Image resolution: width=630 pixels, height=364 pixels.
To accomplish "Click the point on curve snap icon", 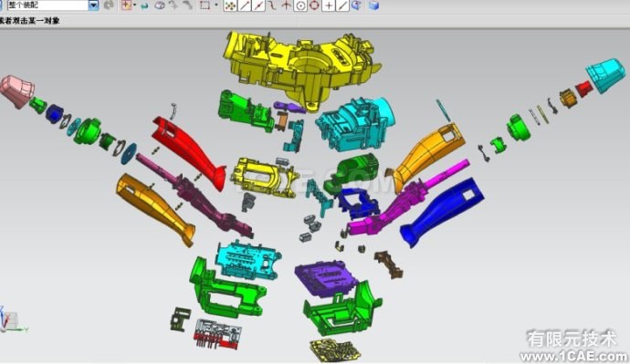I will click(x=342, y=5).
